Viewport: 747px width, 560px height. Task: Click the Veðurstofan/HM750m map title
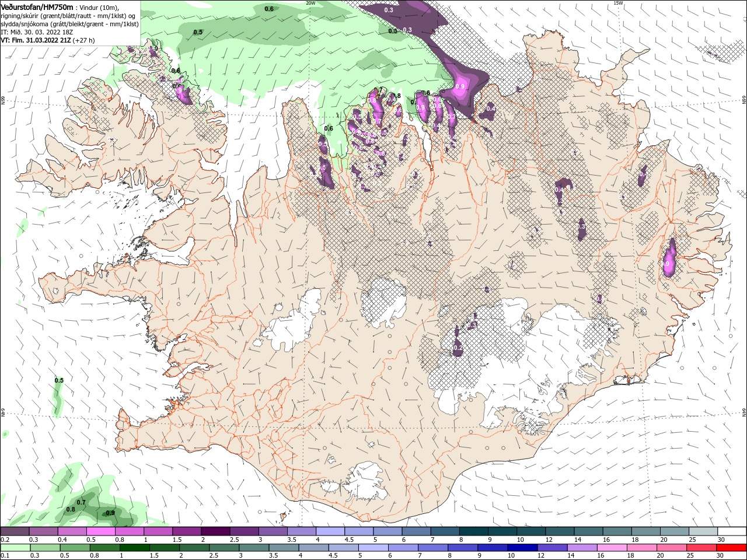37,6
